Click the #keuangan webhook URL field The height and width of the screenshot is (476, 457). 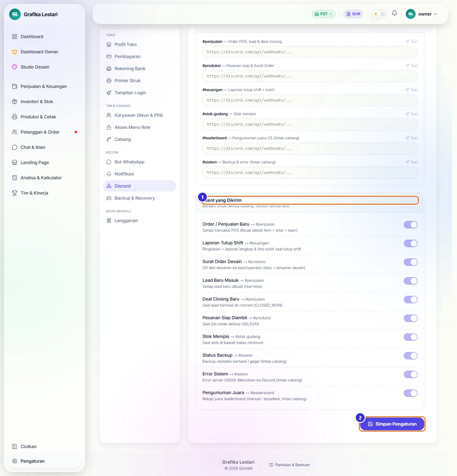pyautogui.click(x=310, y=100)
